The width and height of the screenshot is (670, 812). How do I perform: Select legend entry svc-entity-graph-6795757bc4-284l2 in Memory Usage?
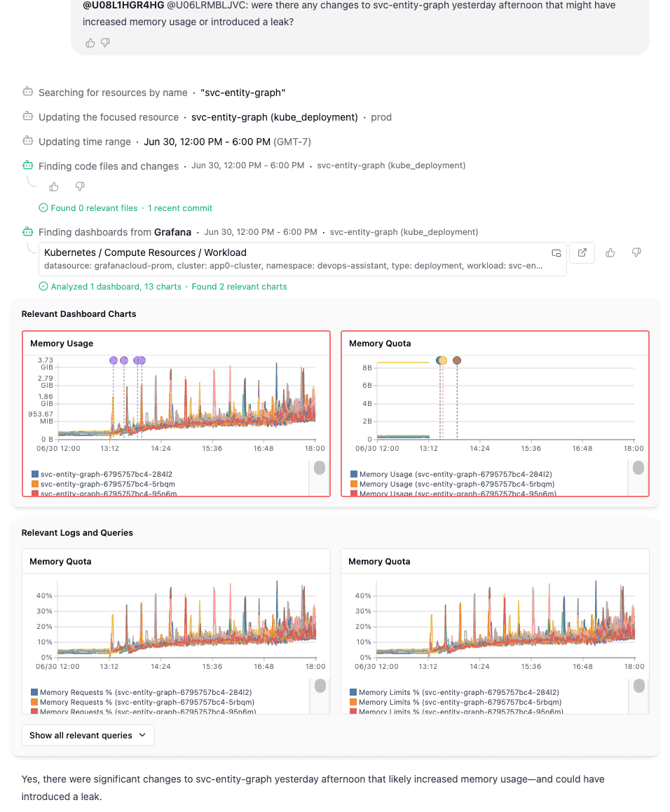pos(106,474)
